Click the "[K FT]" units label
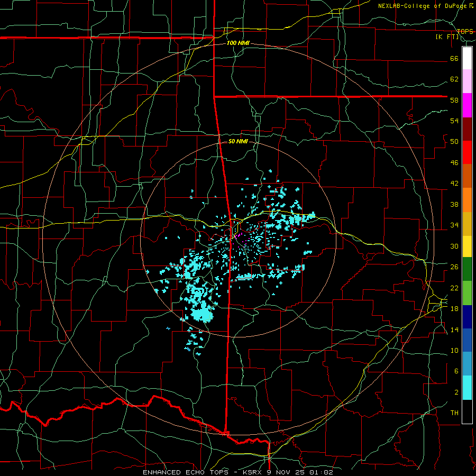476x476 pixels. [447, 37]
